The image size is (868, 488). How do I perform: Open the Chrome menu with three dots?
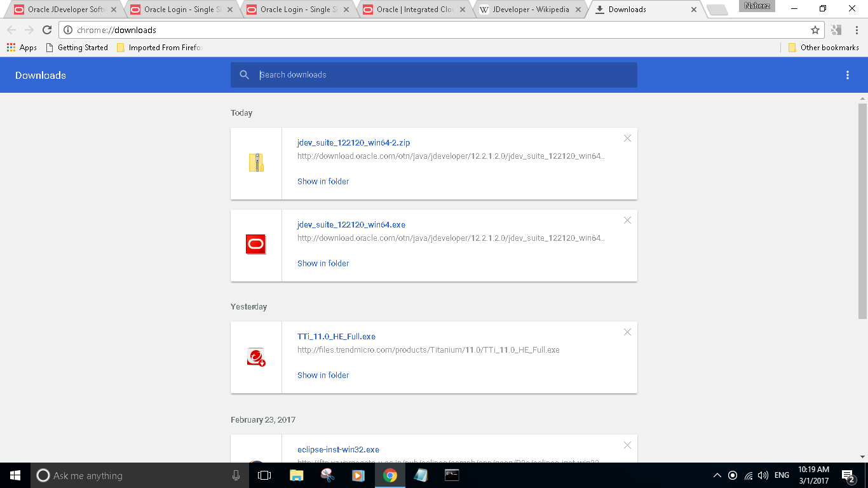click(855, 29)
